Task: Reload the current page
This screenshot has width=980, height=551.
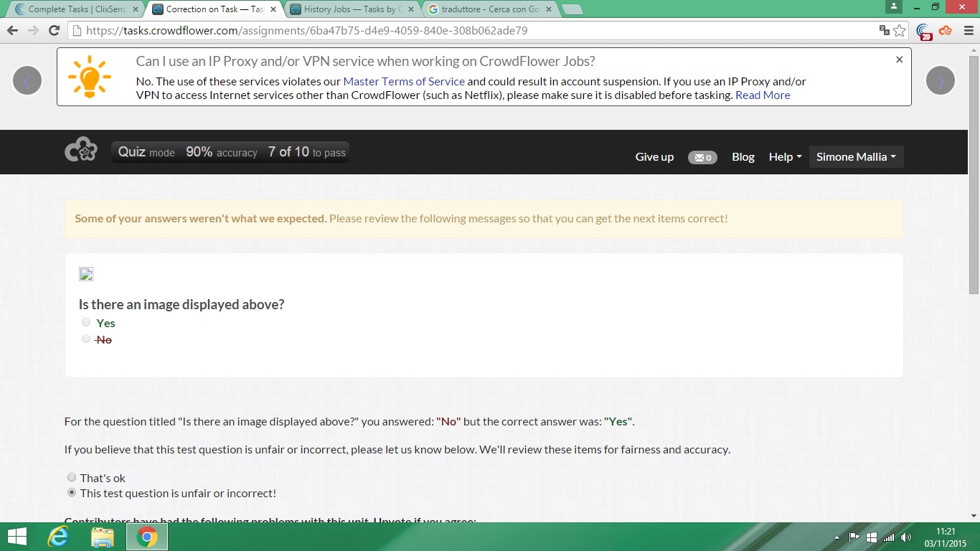Action: tap(54, 31)
